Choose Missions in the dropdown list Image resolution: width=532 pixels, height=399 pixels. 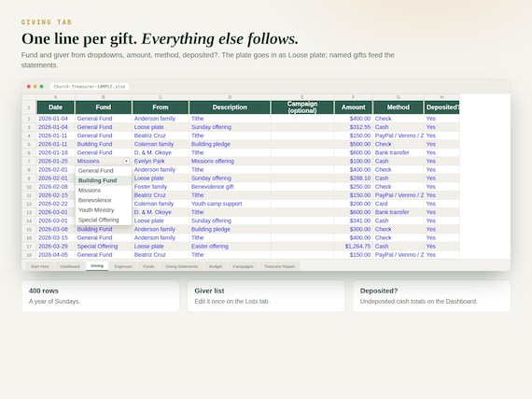pyautogui.click(x=104, y=191)
